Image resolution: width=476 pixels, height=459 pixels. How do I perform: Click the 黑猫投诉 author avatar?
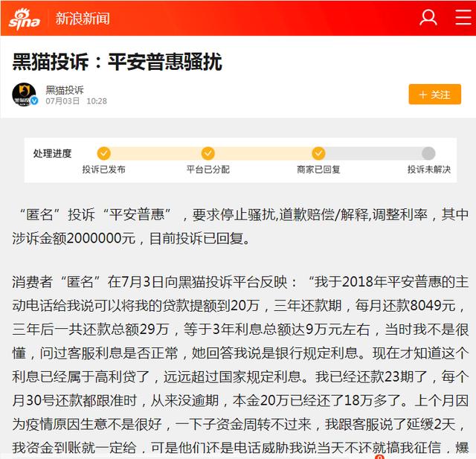pyautogui.click(x=25, y=94)
